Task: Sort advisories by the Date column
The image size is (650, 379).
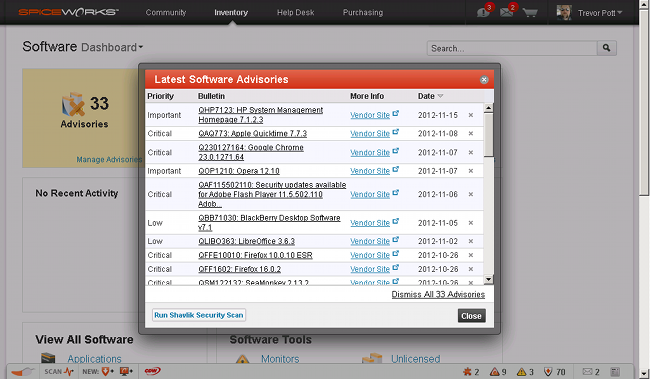Action: 430,96
